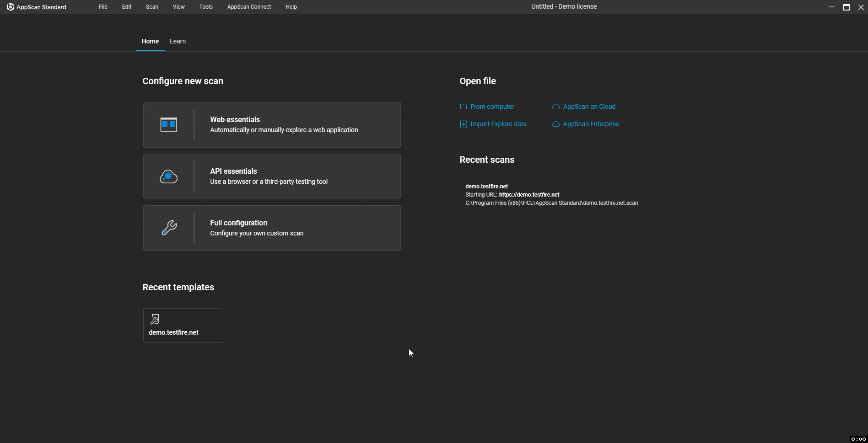Open the Scan menu
Image resolution: width=868 pixels, height=443 pixels.
coord(152,7)
